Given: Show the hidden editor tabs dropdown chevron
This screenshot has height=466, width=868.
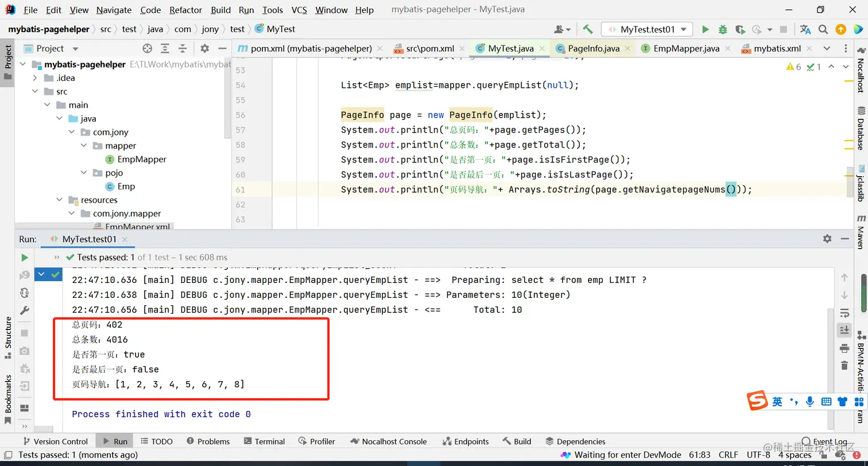Looking at the screenshot, I should point(827,48).
